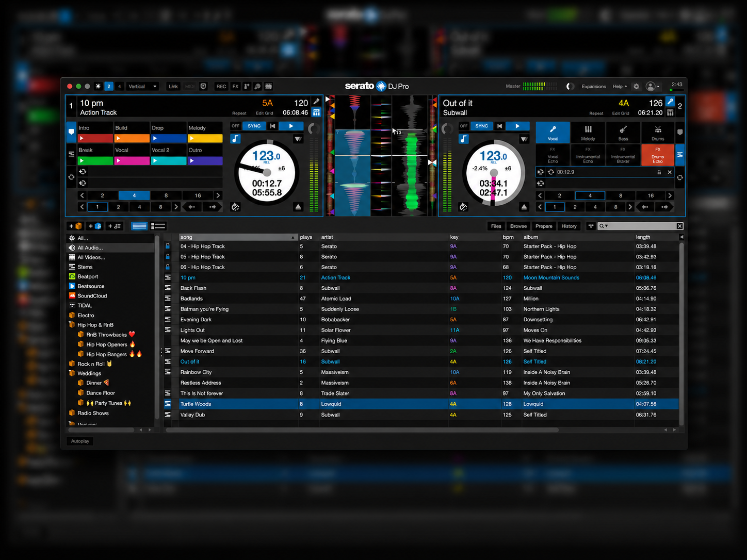Activate Drums Echo FX pad
This screenshot has width=747, height=560.
658,155
